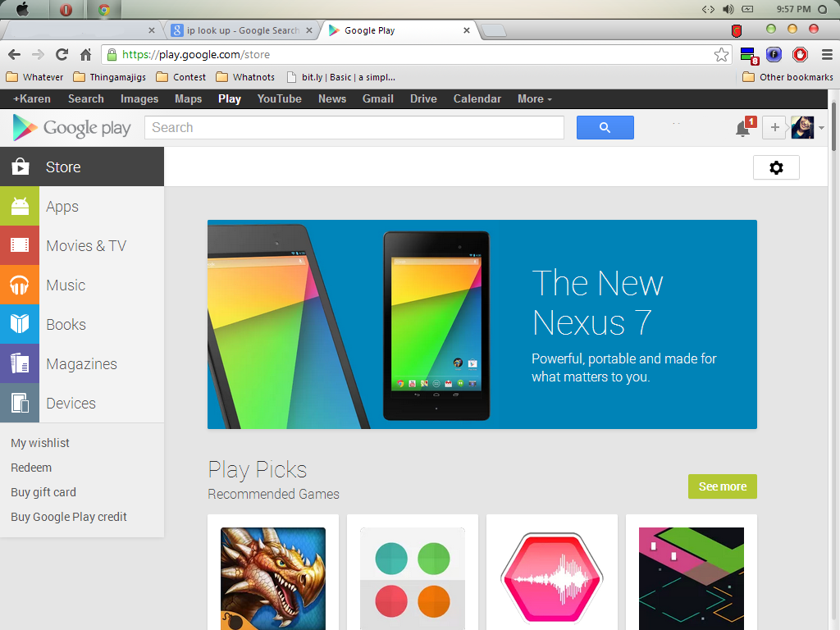Click the blue magnifier search button
840x630 pixels.
click(605, 127)
